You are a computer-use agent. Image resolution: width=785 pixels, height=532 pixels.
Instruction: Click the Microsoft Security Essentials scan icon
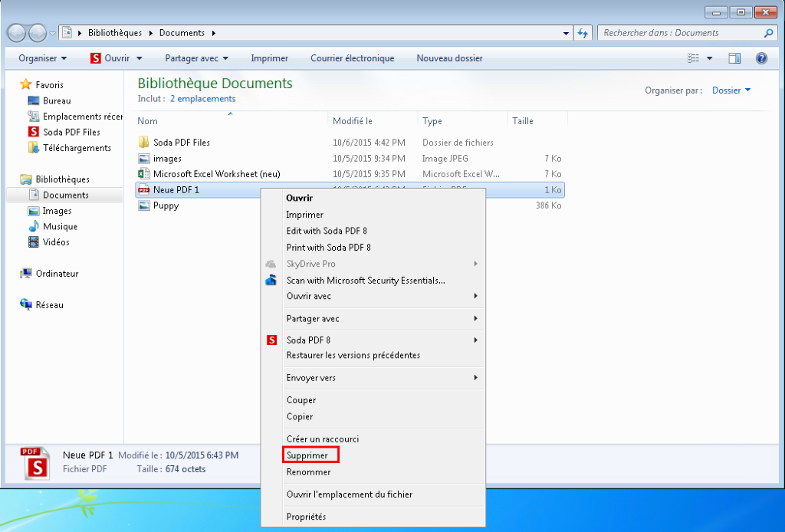coord(271,281)
